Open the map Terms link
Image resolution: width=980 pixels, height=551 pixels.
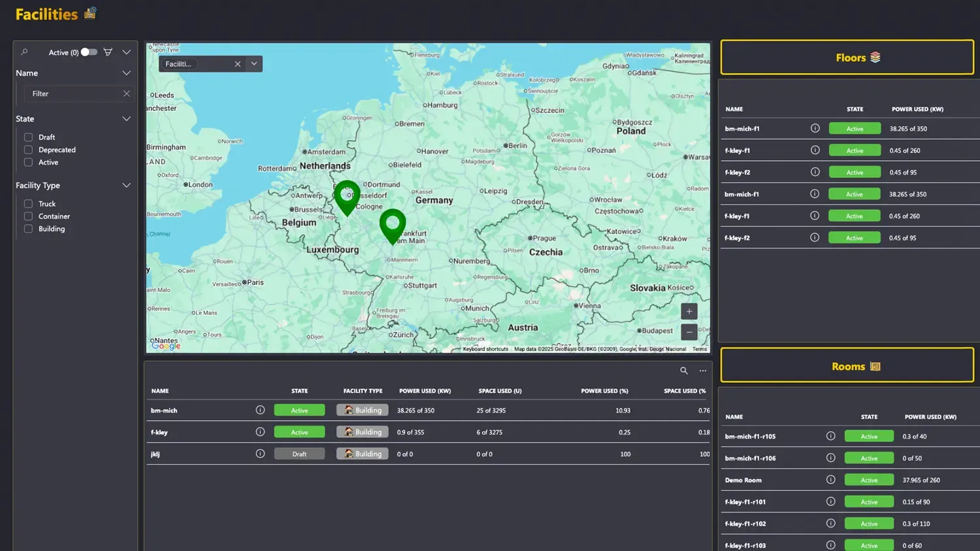click(700, 349)
